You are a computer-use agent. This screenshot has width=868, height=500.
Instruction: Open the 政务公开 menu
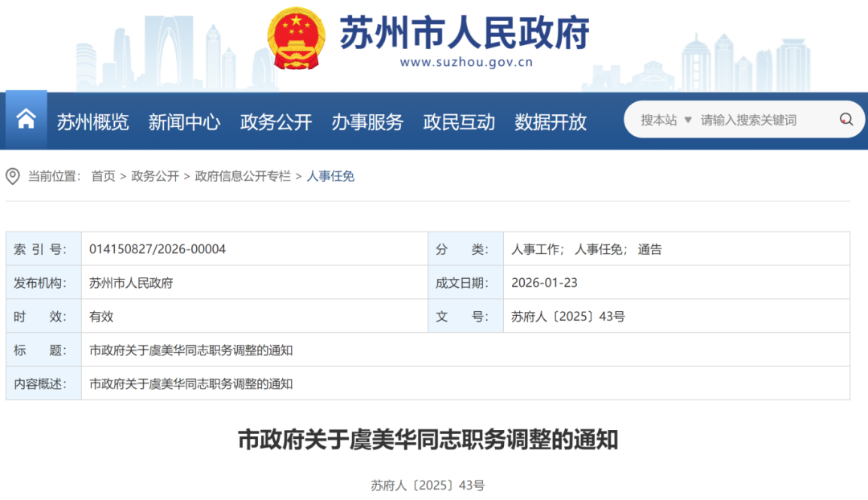[276, 122]
